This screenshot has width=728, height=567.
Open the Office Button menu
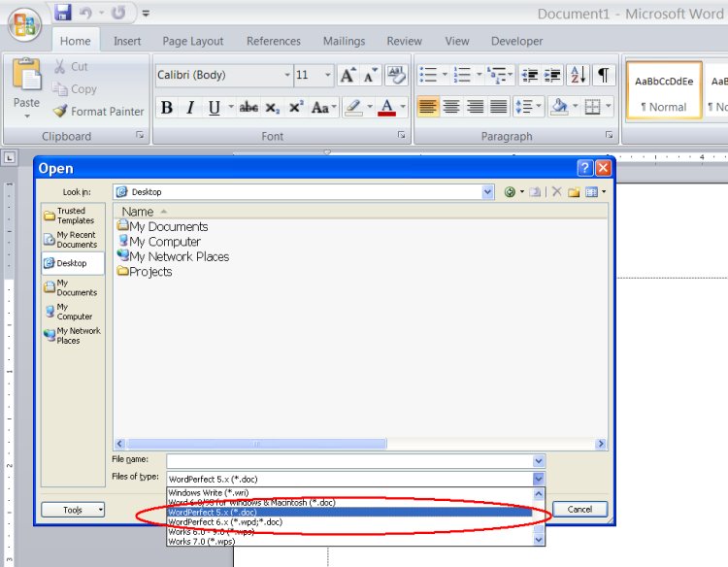coord(24,25)
